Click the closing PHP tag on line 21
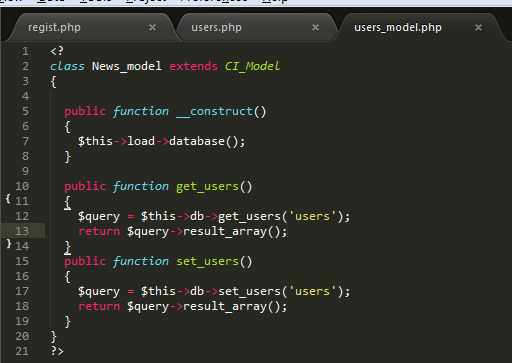Viewport: 512px width, 363px height. pos(57,351)
